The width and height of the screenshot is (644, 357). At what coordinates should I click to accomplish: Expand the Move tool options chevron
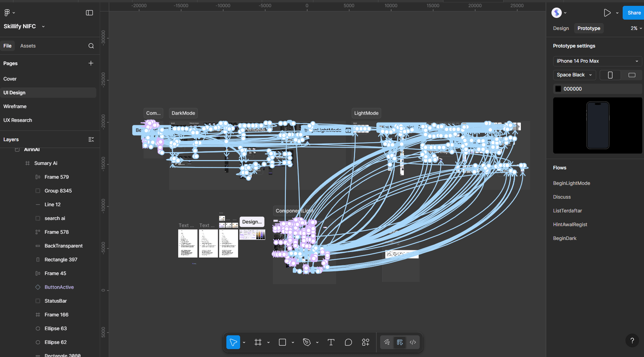coord(244,343)
